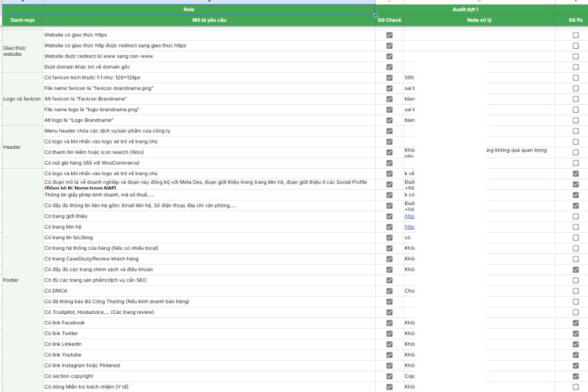Open the http link in 'Có trang liên hệ' row
The image size is (588, 392).
(409, 227)
